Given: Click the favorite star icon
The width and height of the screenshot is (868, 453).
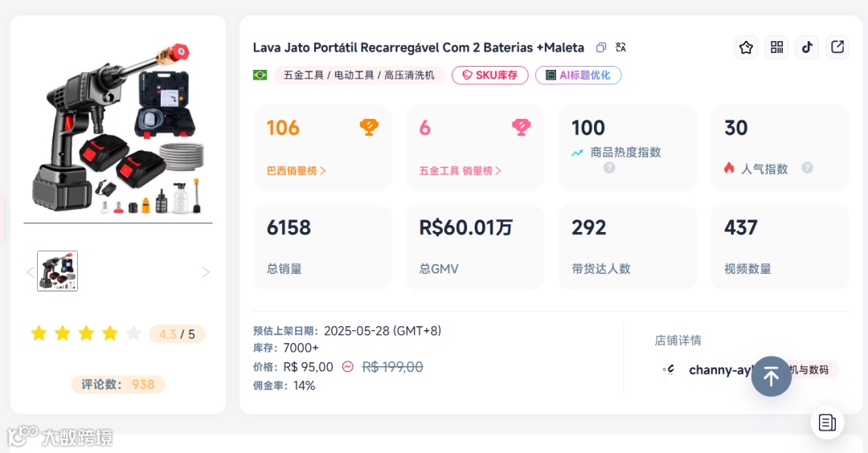Looking at the screenshot, I should (x=746, y=47).
